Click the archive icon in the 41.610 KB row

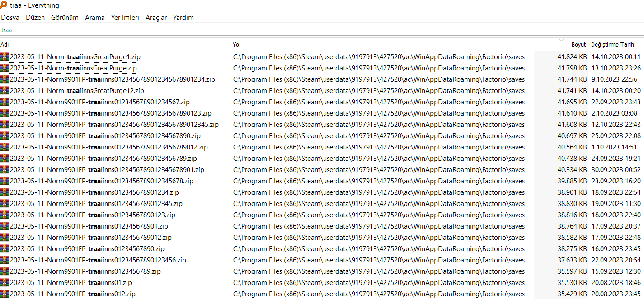[5, 113]
